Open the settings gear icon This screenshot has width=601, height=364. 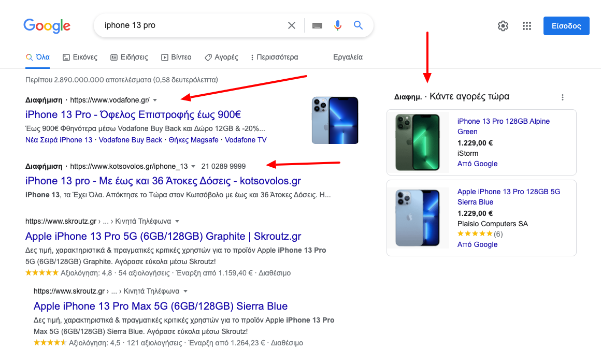click(x=503, y=26)
